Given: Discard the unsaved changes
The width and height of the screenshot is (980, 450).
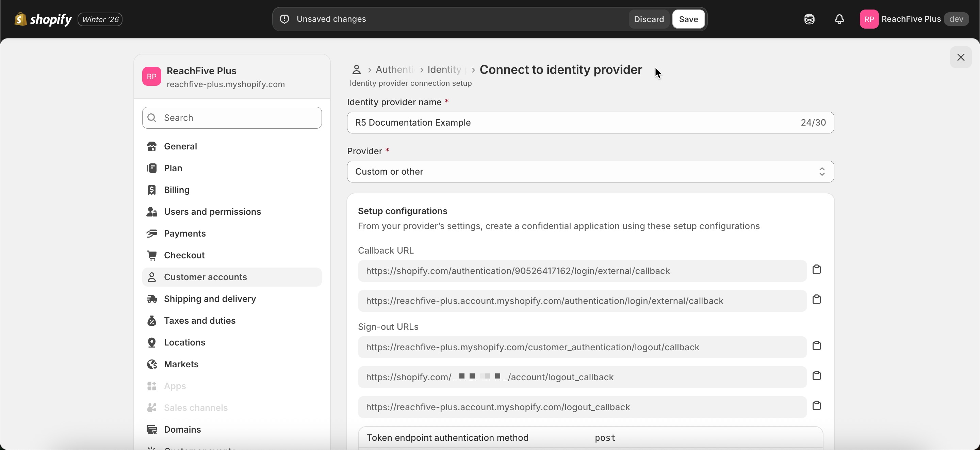Looking at the screenshot, I should pos(648,19).
